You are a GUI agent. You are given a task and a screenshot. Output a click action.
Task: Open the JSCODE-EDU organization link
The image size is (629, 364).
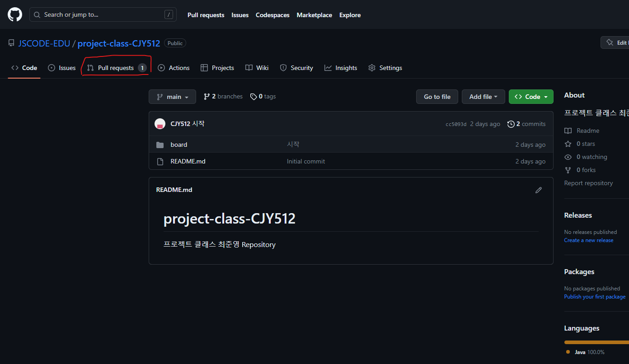(44, 43)
